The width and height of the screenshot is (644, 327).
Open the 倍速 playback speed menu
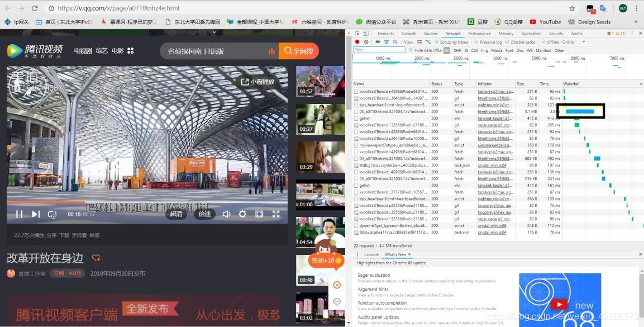pyautogui.click(x=204, y=214)
